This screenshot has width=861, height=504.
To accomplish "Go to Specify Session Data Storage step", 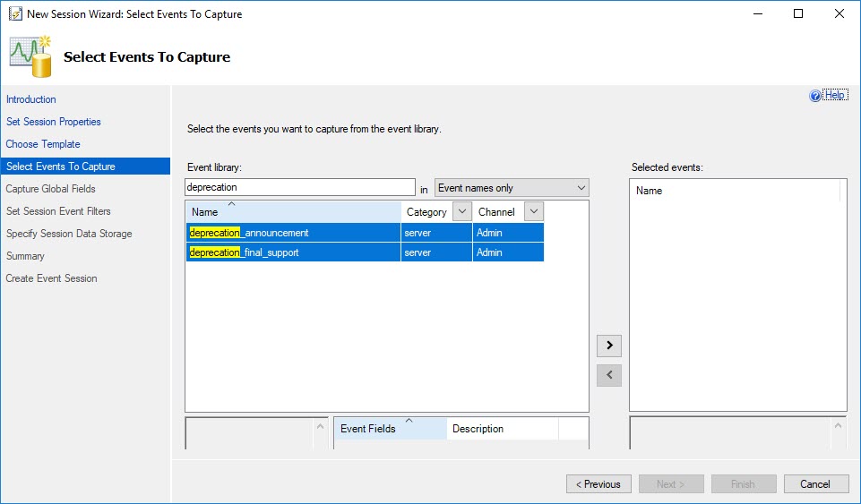I will coord(69,234).
